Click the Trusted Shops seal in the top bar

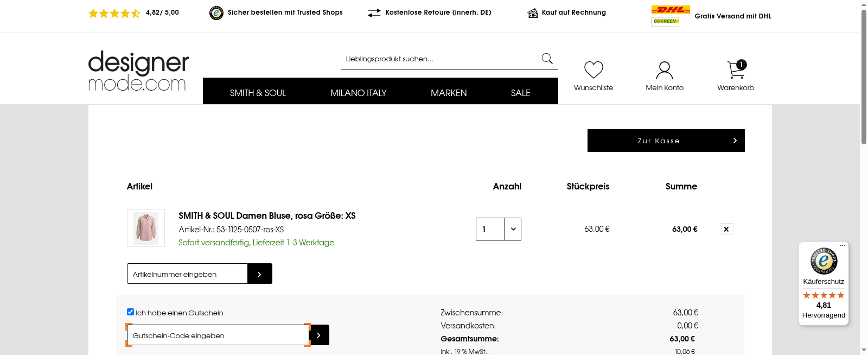[216, 12]
